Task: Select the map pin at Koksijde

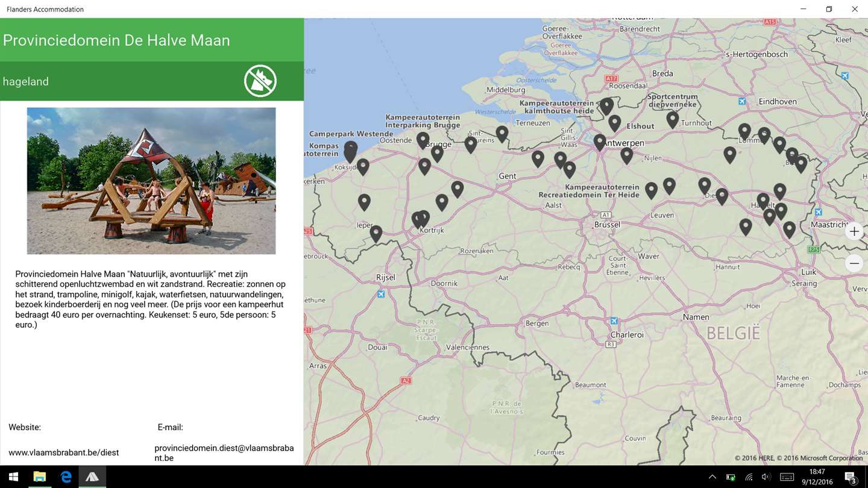Action: point(363,166)
